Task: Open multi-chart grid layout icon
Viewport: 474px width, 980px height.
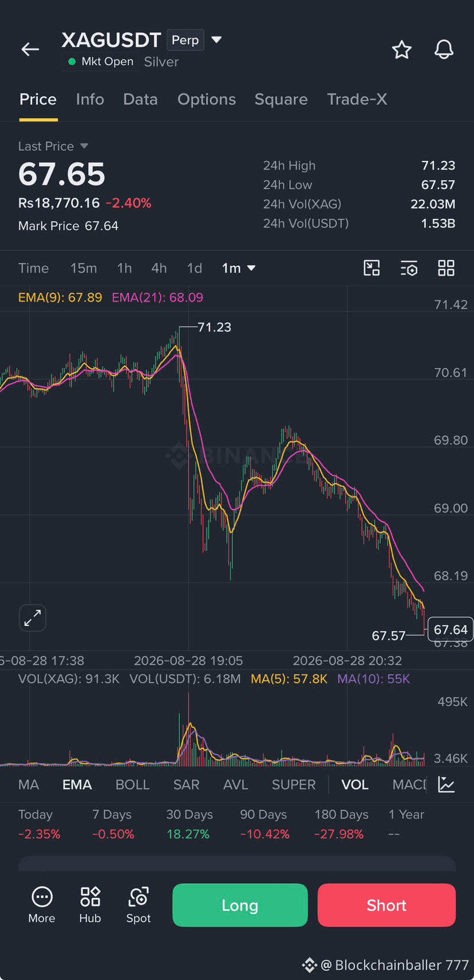Action: (446, 268)
